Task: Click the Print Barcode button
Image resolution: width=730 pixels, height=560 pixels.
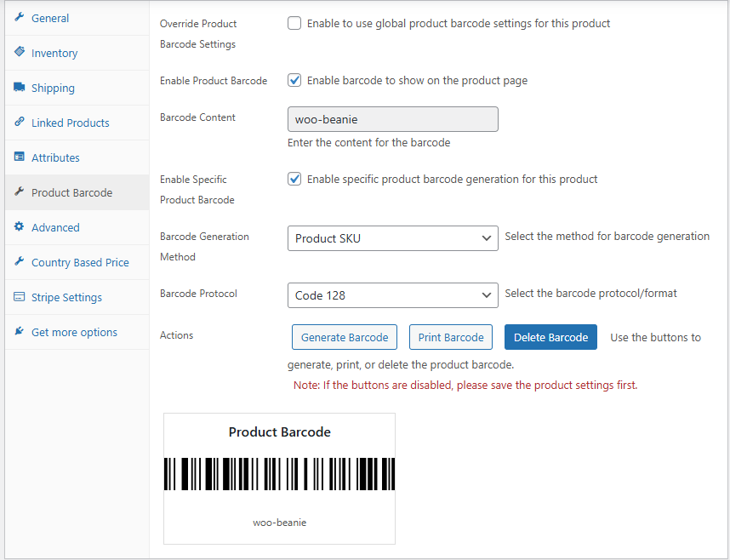Action: pos(451,337)
